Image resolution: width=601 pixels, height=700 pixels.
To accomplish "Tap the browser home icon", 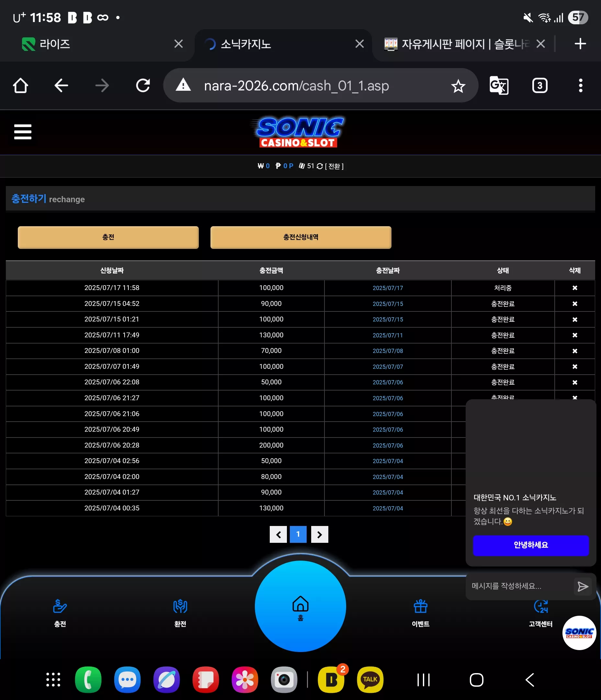I will click(21, 86).
